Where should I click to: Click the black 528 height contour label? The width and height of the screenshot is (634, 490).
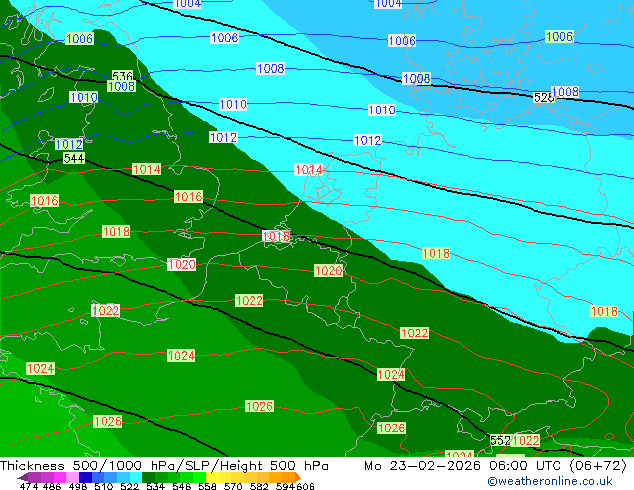coord(543,97)
